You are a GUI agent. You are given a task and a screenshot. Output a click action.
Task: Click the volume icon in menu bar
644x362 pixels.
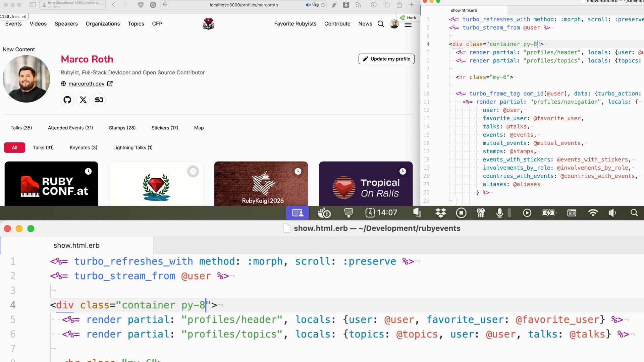(x=612, y=213)
